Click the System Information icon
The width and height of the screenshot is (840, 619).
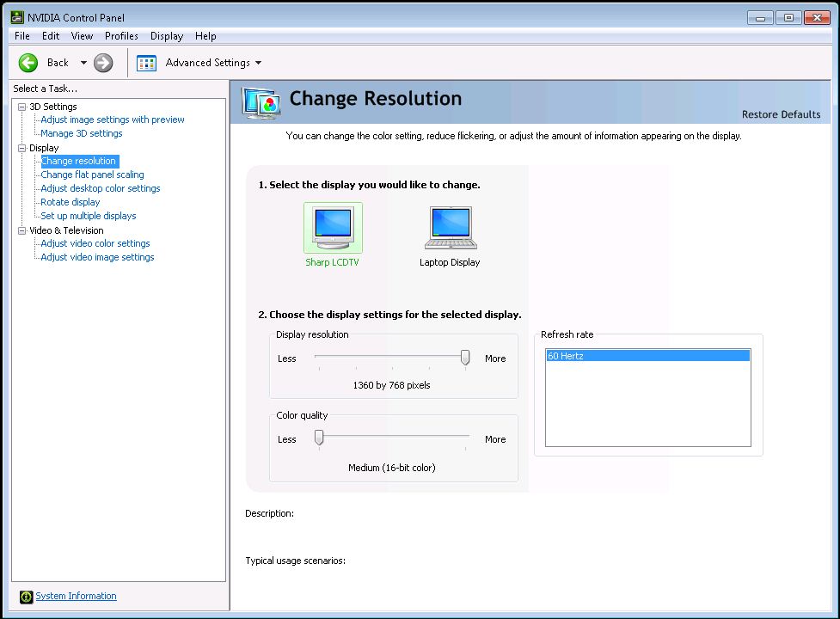point(27,597)
